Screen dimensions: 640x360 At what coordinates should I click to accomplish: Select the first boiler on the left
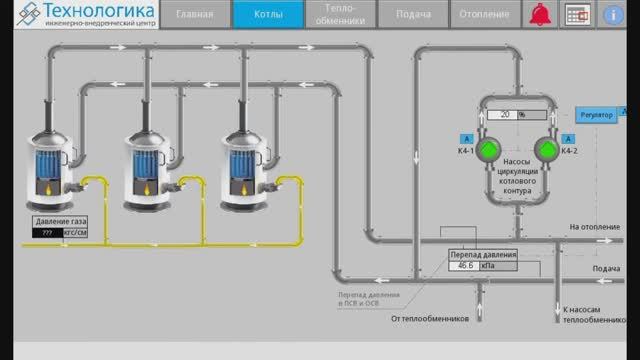tap(50, 171)
